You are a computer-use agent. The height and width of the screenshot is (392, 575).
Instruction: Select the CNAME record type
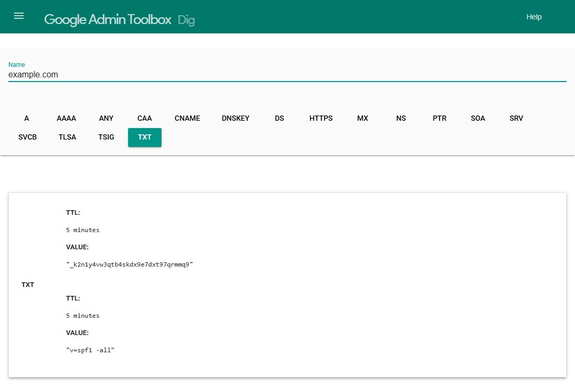[187, 119]
